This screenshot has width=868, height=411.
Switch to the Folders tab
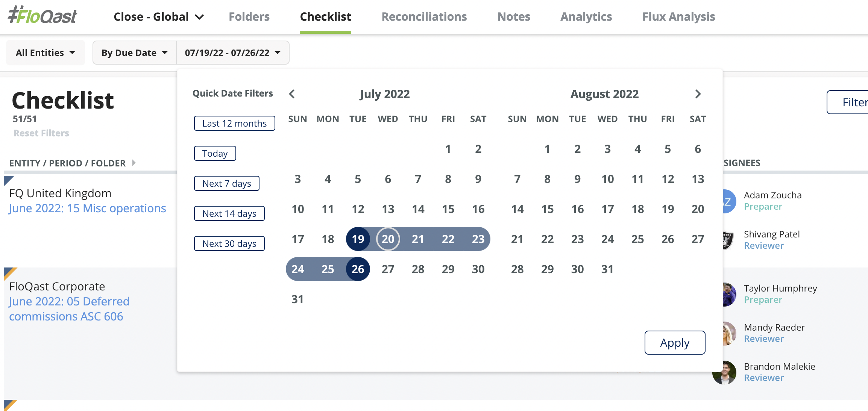[x=249, y=17]
